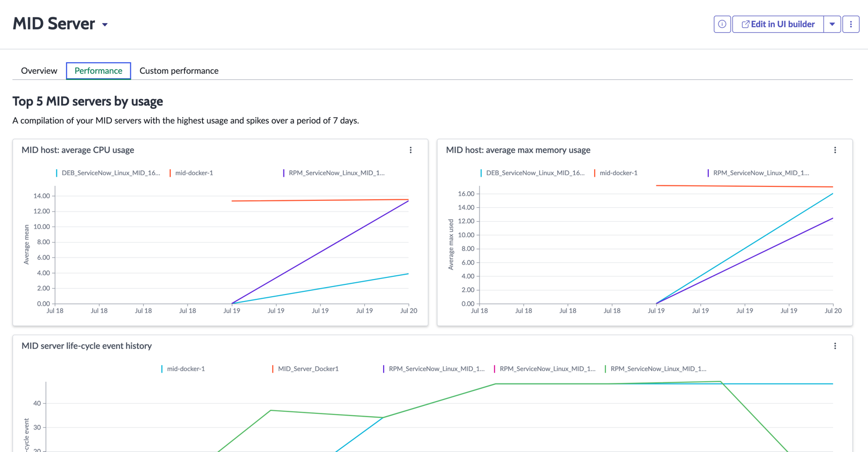Open the kebab menu on life-cycle event history chart

(x=835, y=346)
